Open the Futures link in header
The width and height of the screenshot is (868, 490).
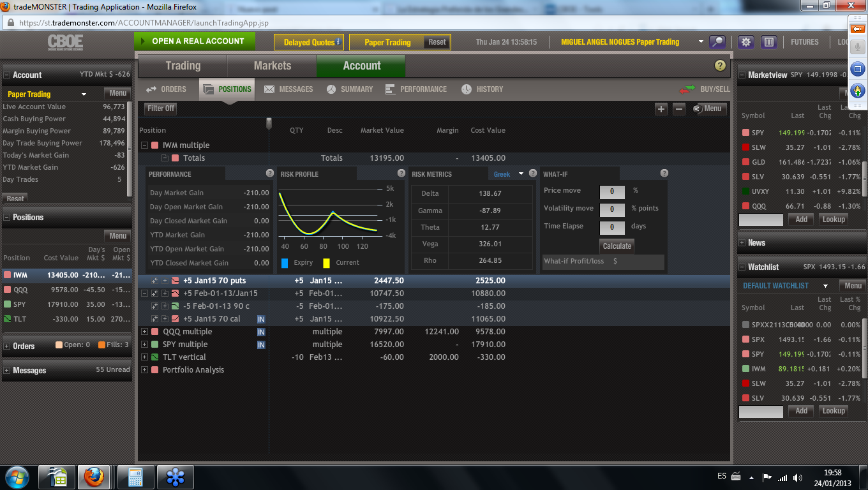coord(805,42)
